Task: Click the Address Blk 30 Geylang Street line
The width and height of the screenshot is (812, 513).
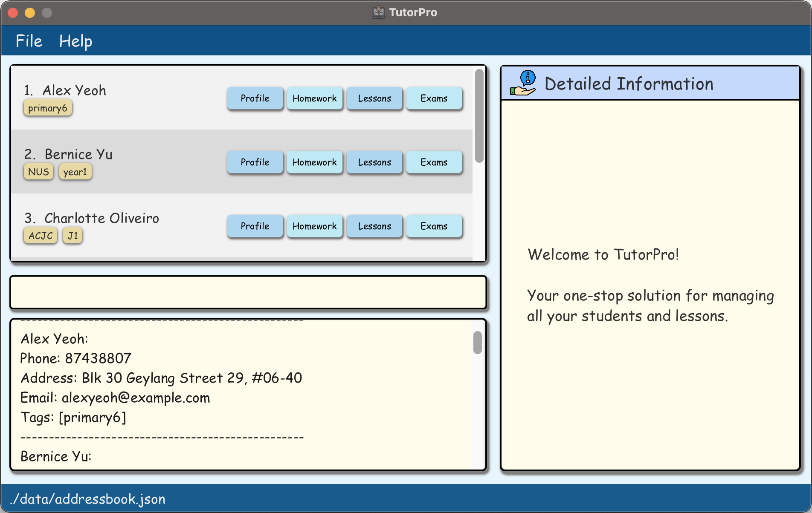Action: tap(161, 378)
